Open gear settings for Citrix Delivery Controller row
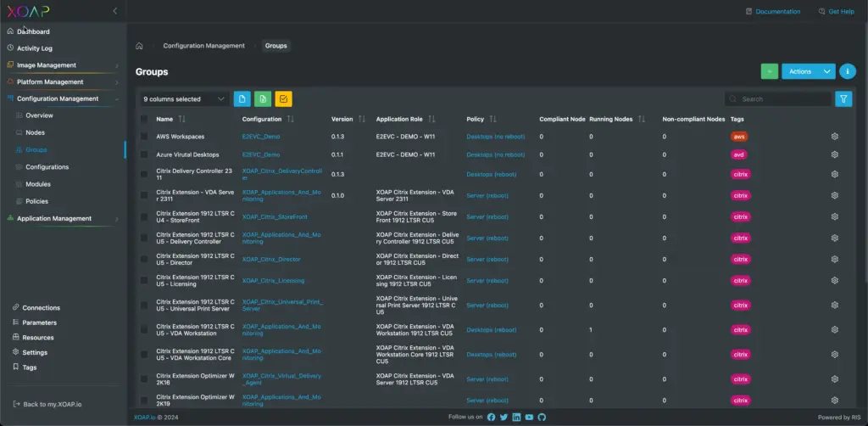 pos(835,174)
